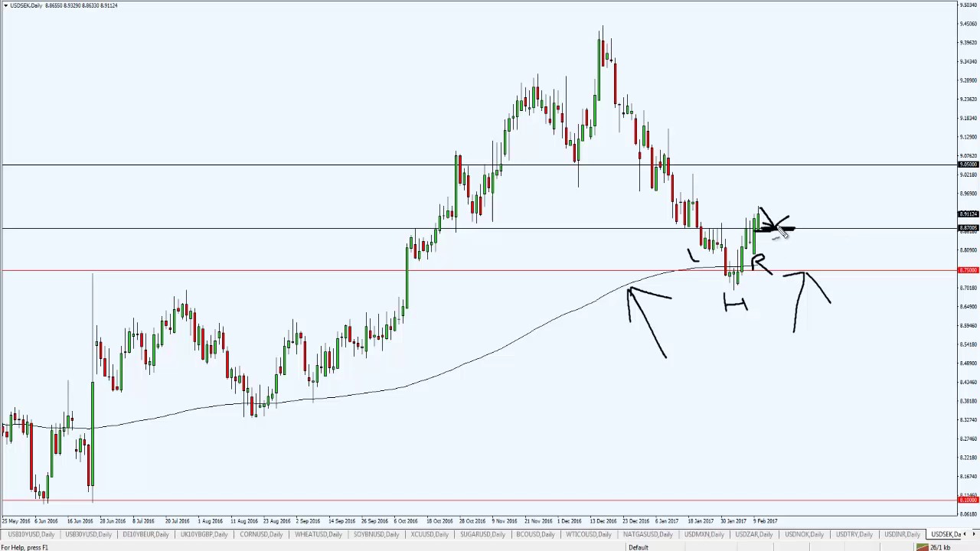Switch to the USDINR,Daily tab

(x=902, y=534)
